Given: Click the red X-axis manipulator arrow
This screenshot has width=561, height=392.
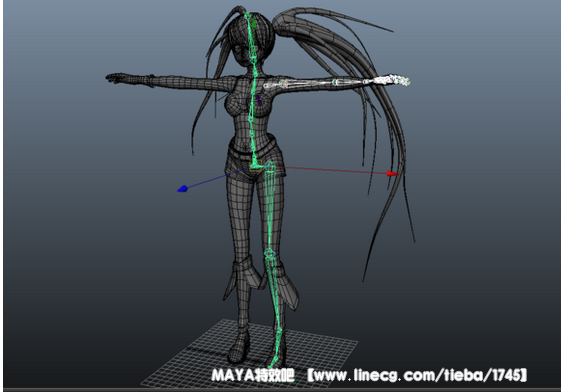Looking at the screenshot, I should (x=393, y=174).
